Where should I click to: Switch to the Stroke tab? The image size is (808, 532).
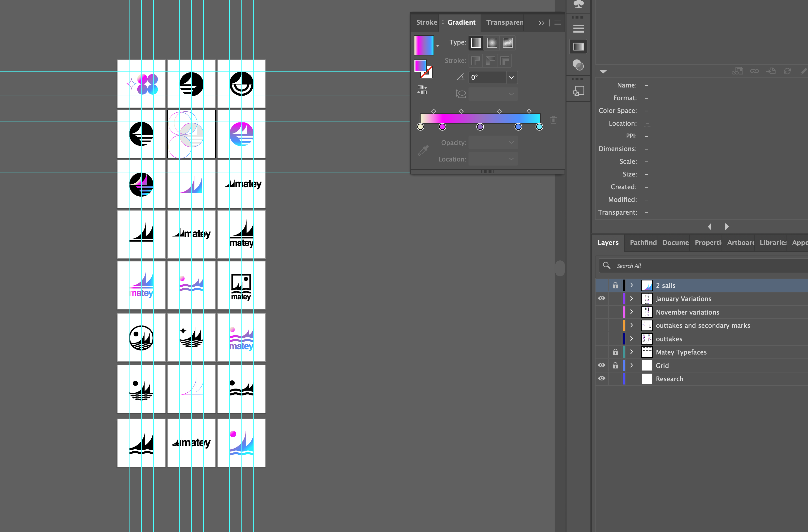[426, 22]
